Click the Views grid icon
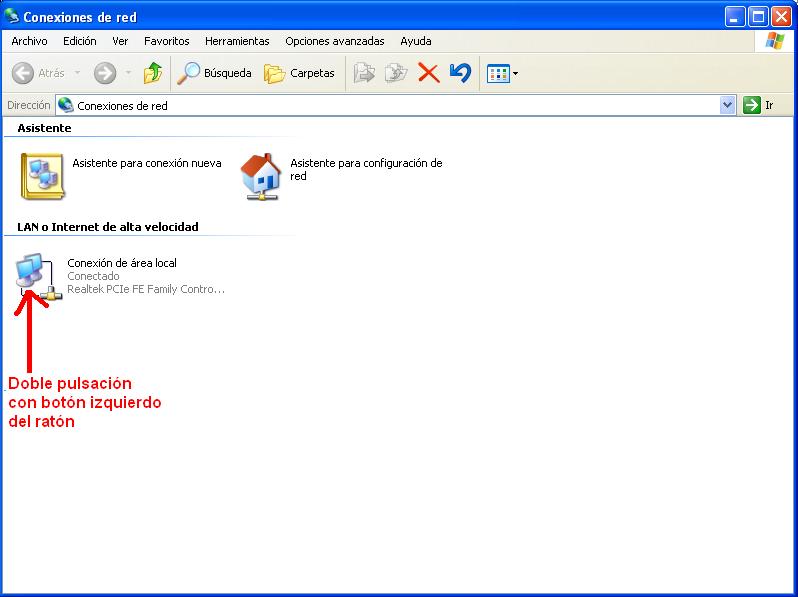Viewport: 798px width, 597px height. 498,74
